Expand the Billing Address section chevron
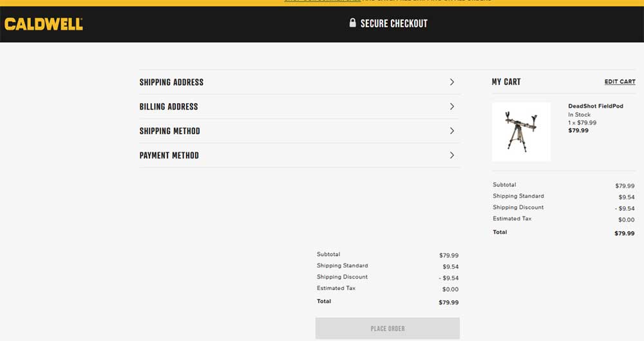The height and width of the screenshot is (341, 644). click(452, 106)
